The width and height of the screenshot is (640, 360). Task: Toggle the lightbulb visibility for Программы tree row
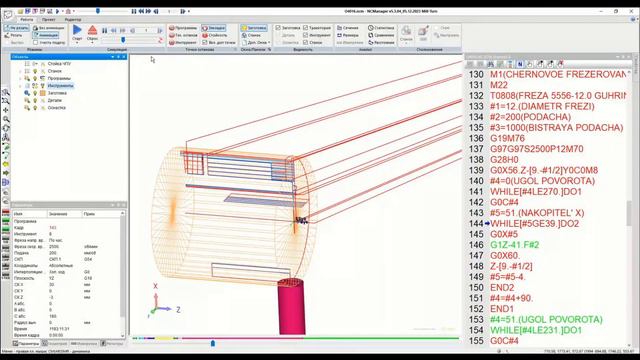point(35,78)
